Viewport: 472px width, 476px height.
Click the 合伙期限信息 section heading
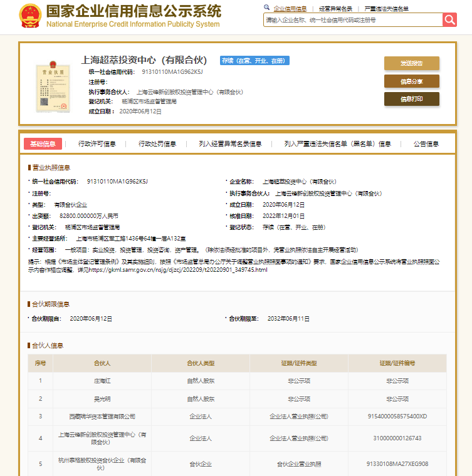pos(51,304)
